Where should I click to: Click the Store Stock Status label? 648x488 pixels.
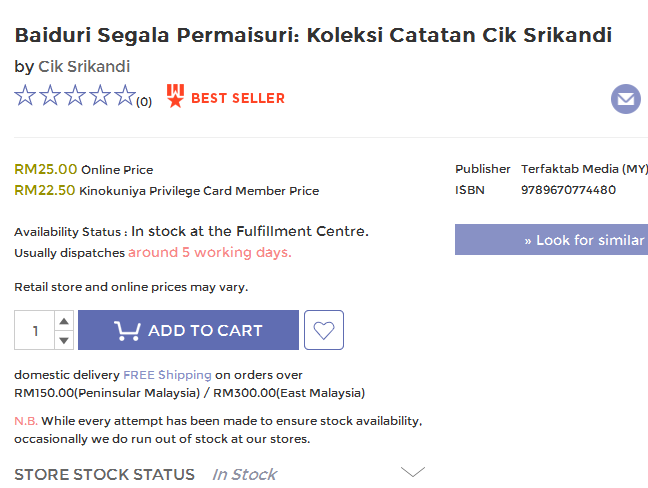(x=104, y=474)
